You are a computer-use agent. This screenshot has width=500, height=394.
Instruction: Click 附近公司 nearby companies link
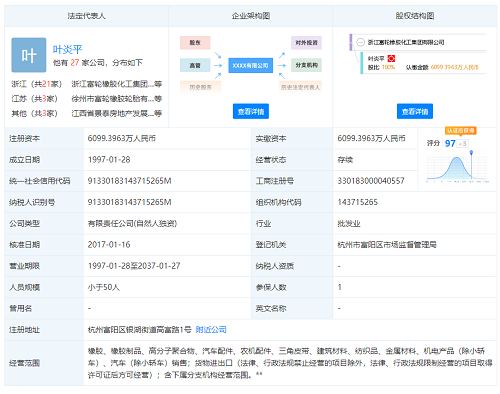coord(211,330)
